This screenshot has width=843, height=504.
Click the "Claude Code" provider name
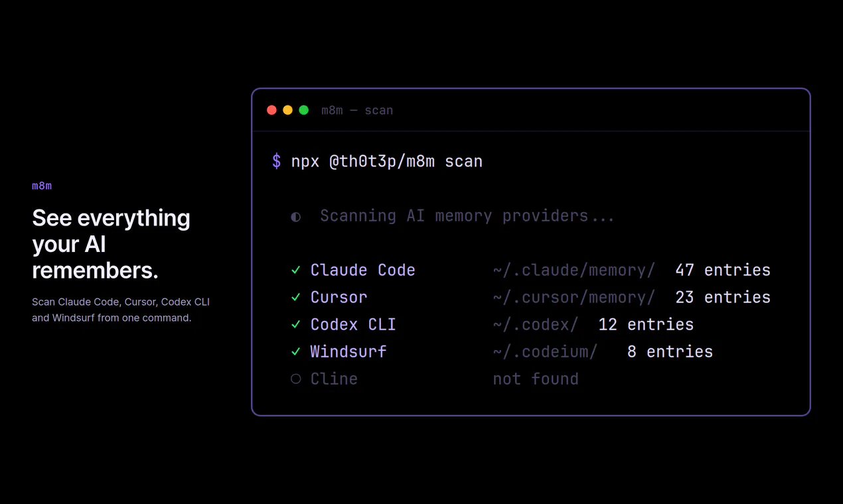pyautogui.click(x=363, y=270)
